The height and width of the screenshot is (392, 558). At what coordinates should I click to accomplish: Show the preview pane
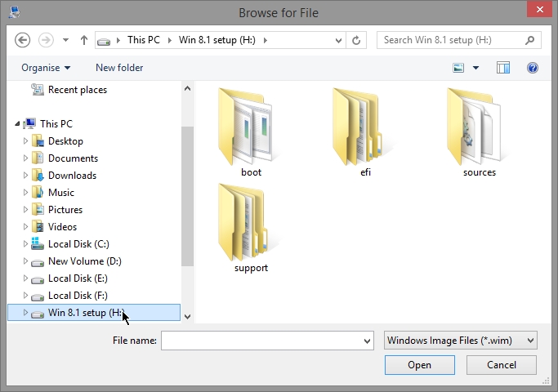tap(503, 68)
